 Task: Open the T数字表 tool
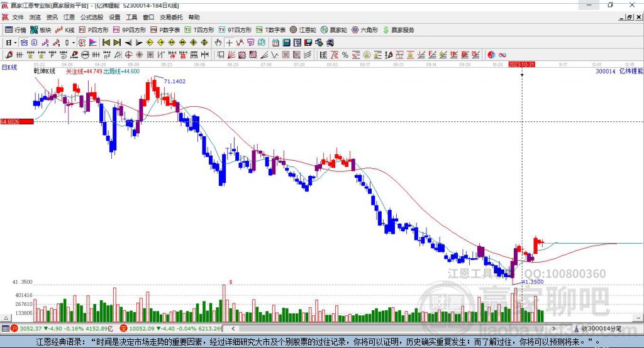tap(270, 30)
